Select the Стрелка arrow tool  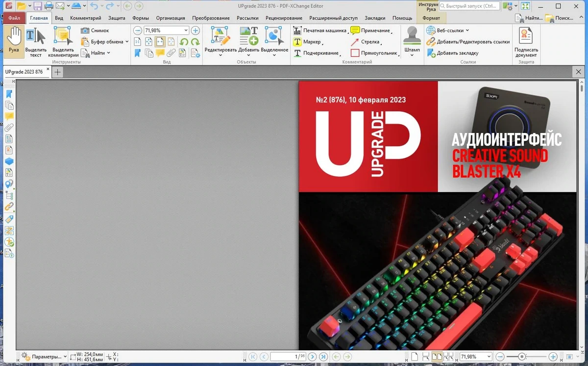[x=366, y=42]
